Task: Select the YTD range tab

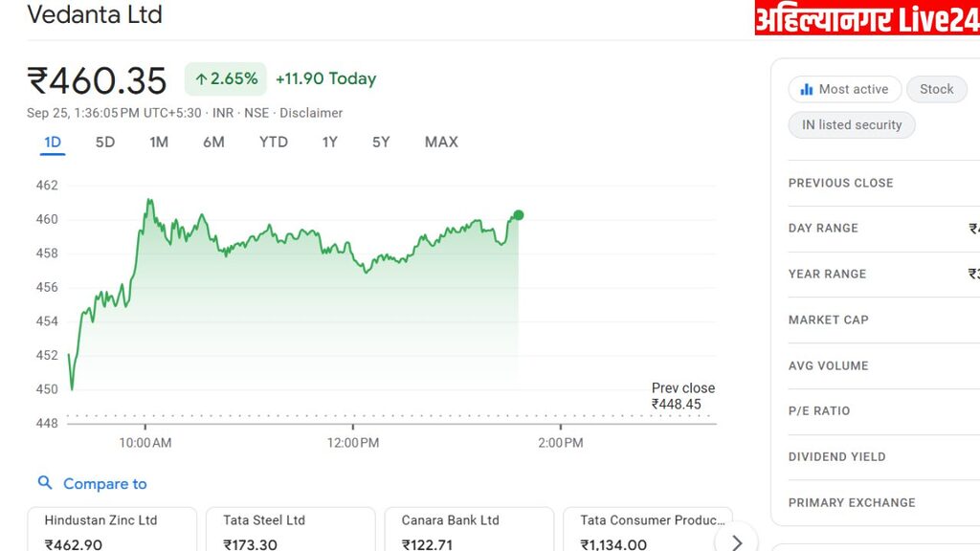Action: [274, 143]
